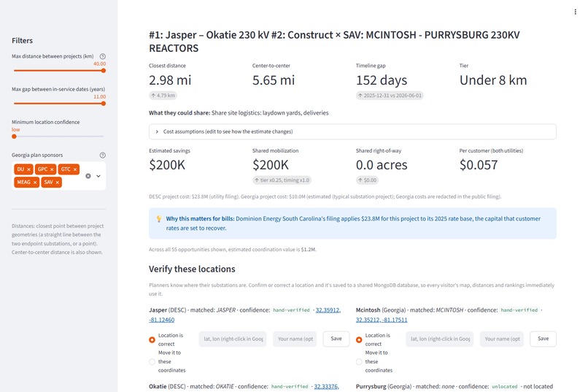Click the 152 days timeline gap value
The image size is (588, 392).
pos(382,80)
